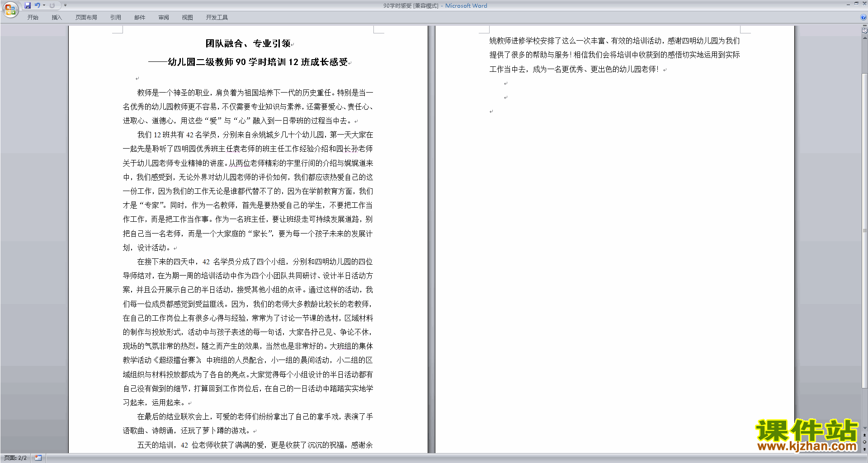This screenshot has width=868, height=463.
Task: Switch to the 插入 ribbon tab
Action: tap(57, 18)
